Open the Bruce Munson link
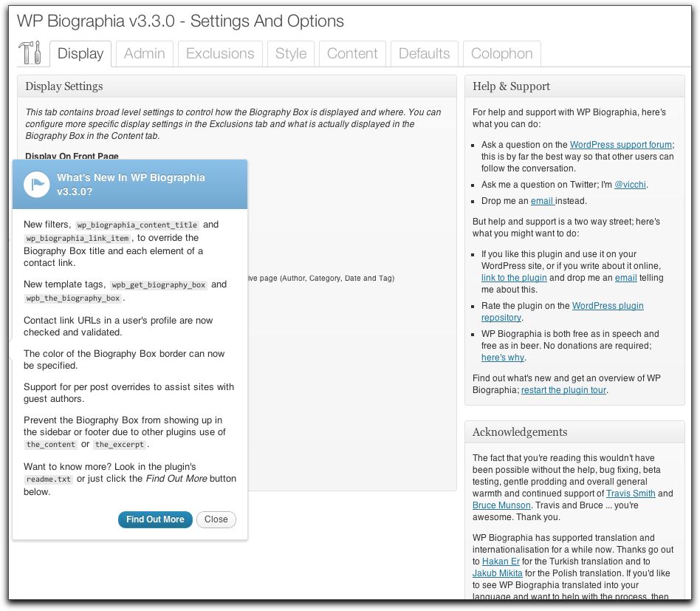 pos(501,505)
